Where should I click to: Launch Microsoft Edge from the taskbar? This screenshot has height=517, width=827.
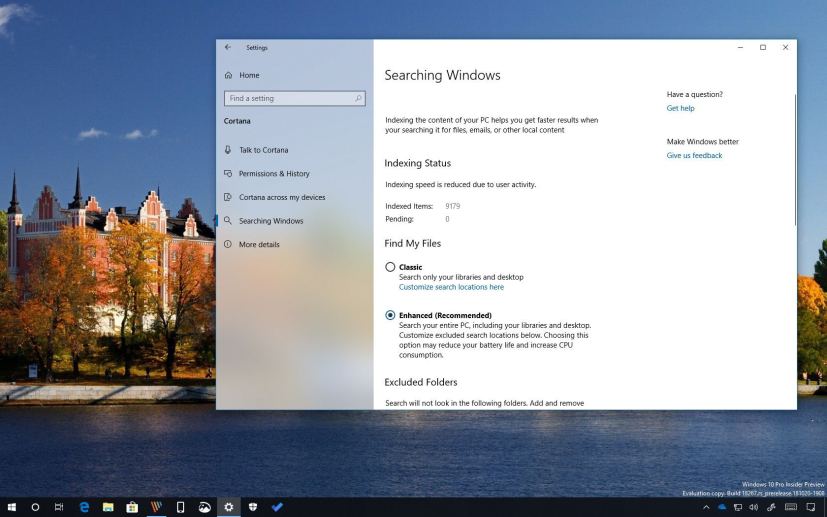(84, 508)
